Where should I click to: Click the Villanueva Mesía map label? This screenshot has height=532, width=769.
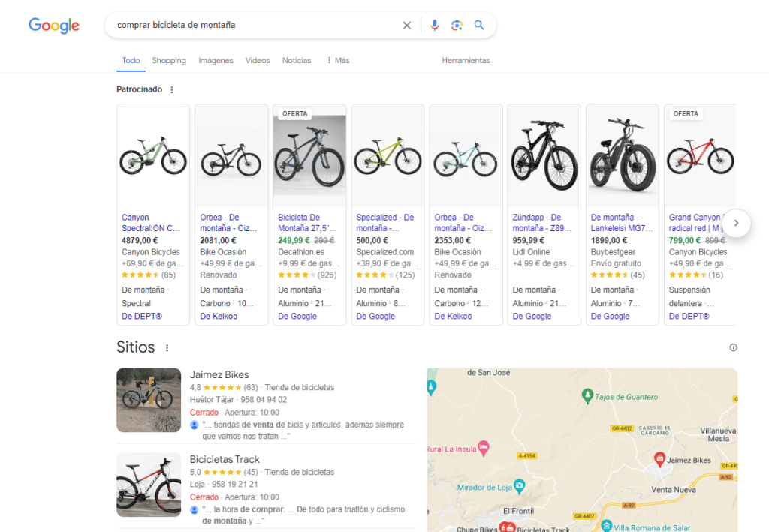pyautogui.click(x=718, y=434)
